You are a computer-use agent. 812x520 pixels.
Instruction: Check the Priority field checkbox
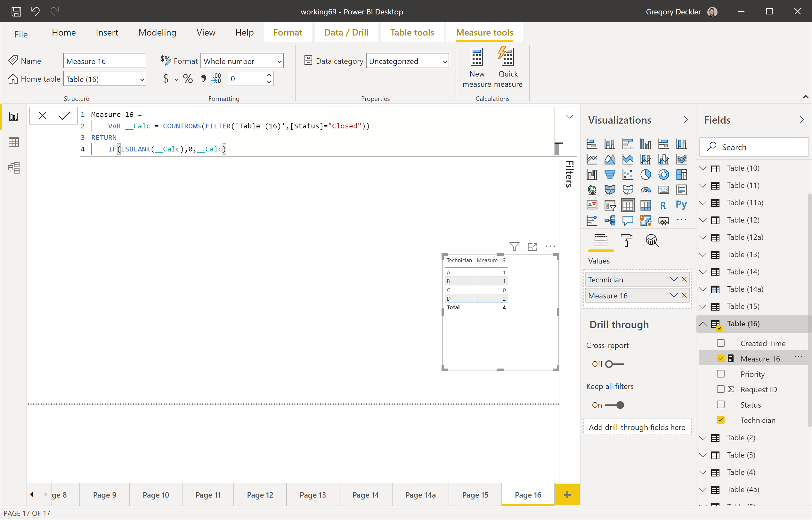pyautogui.click(x=721, y=374)
